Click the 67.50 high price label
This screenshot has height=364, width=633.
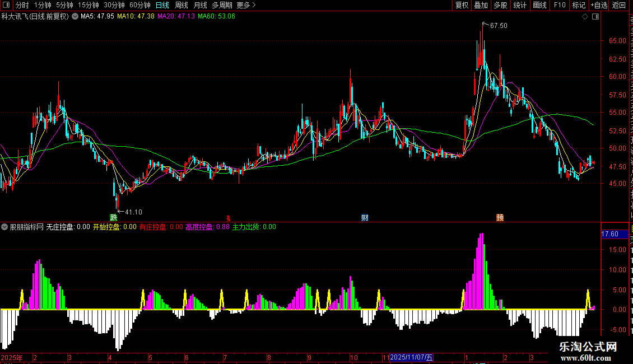(499, 25)
